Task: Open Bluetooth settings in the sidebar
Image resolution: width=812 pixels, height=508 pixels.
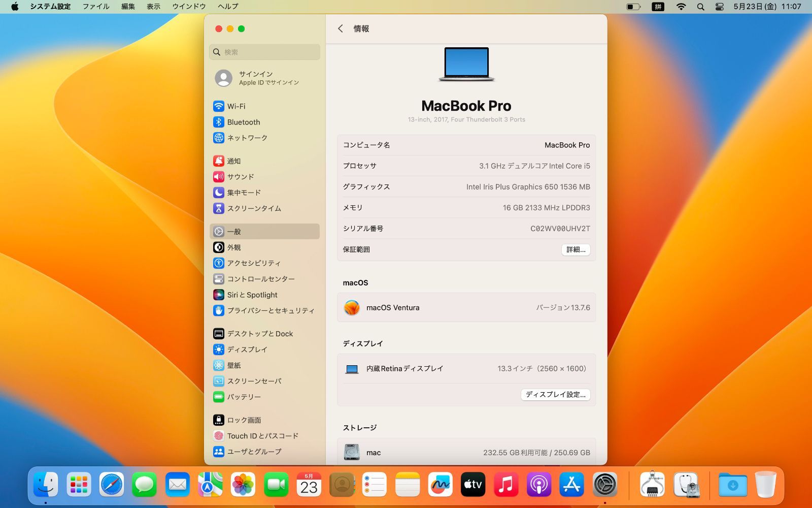Action: [x=264, y=122]
